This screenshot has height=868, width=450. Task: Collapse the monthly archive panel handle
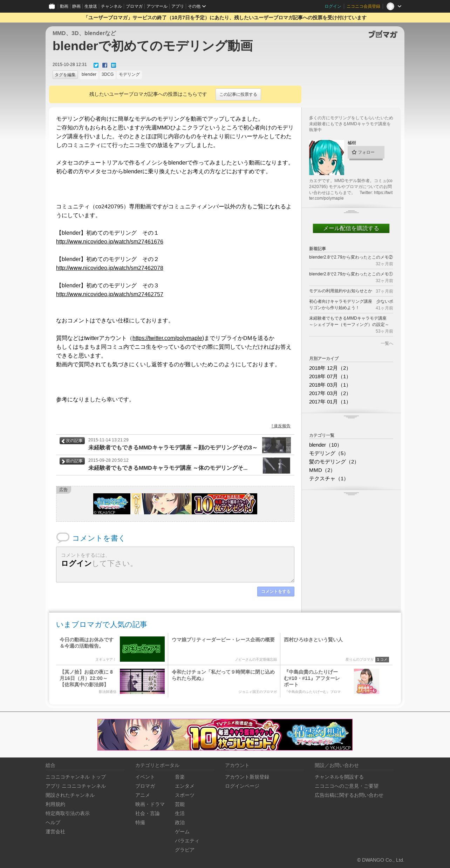point(351,417)
